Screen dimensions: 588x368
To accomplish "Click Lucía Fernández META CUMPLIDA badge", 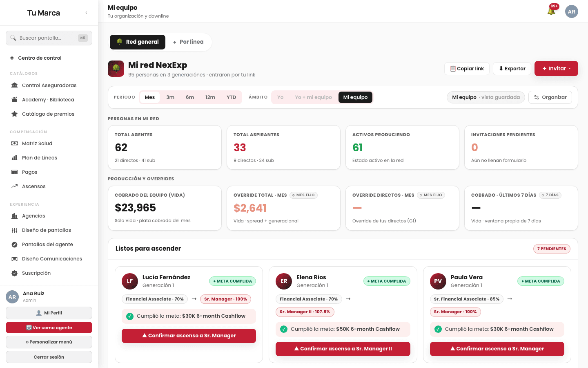I will click(232, 281).
